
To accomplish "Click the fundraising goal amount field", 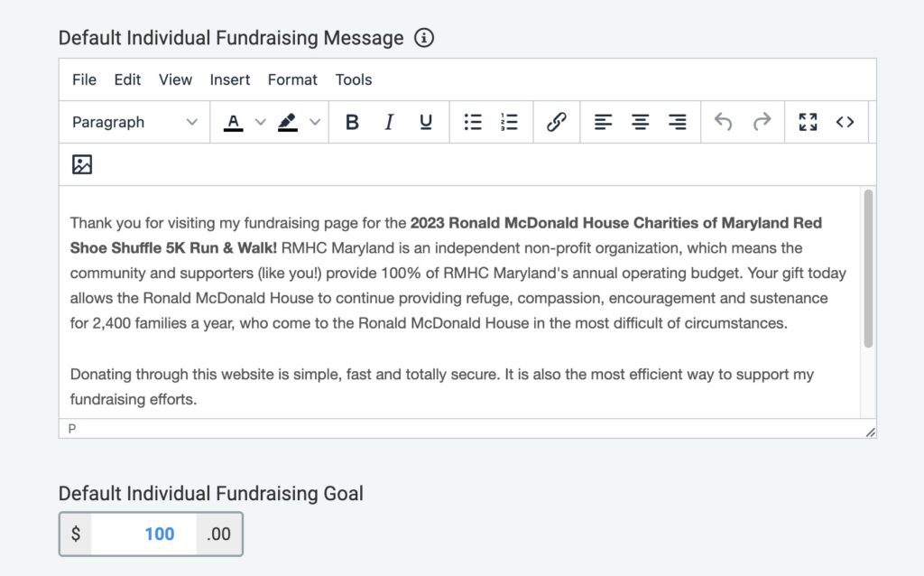I will click(x=143, y=534).
